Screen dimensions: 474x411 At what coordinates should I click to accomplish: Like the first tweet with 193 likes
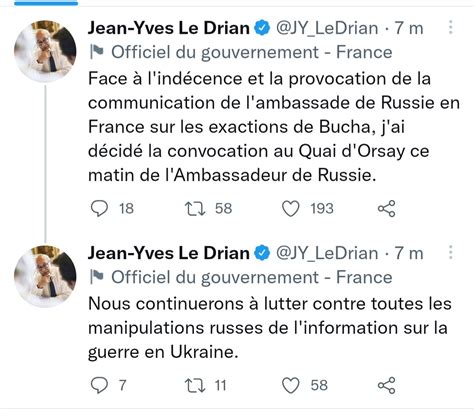pyautogui.click(x=291, y=209)
